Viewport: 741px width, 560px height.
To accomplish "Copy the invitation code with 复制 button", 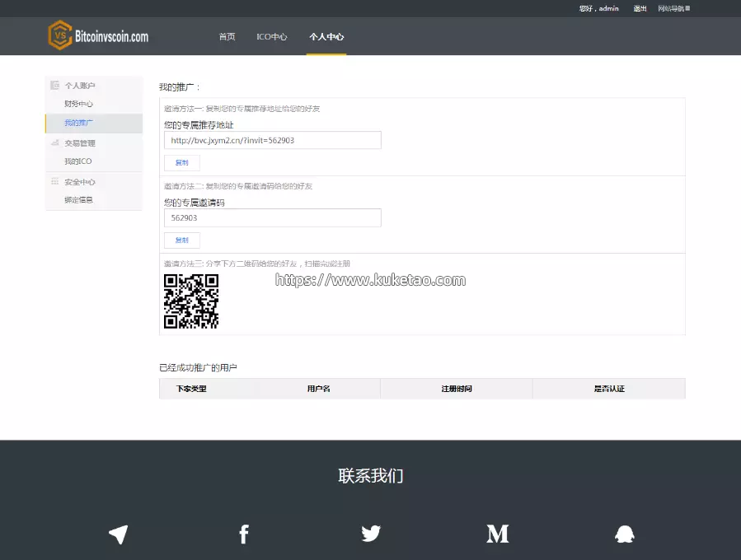I will pos(182,240).
